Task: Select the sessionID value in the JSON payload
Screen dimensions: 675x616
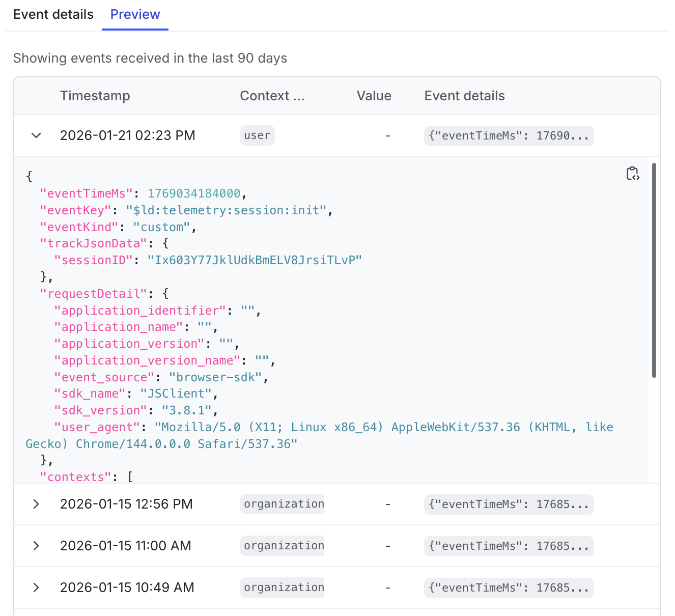Action: coord(254,260)
